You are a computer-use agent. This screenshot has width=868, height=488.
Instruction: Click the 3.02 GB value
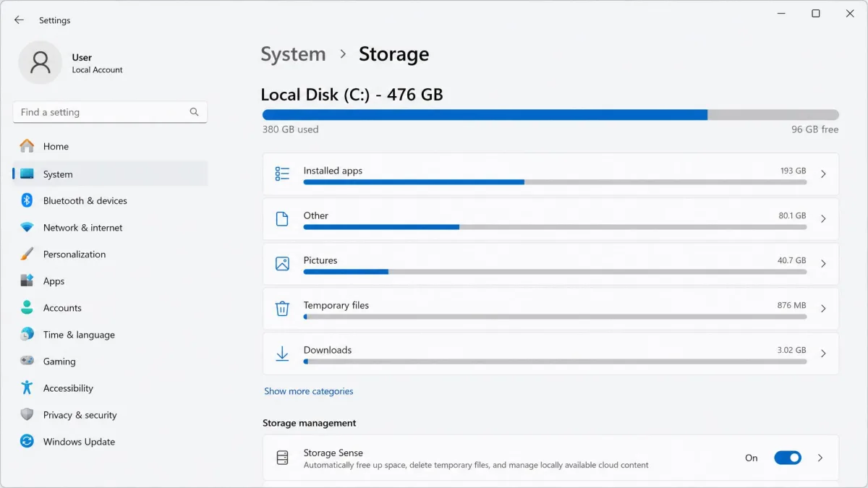(791, 350)
